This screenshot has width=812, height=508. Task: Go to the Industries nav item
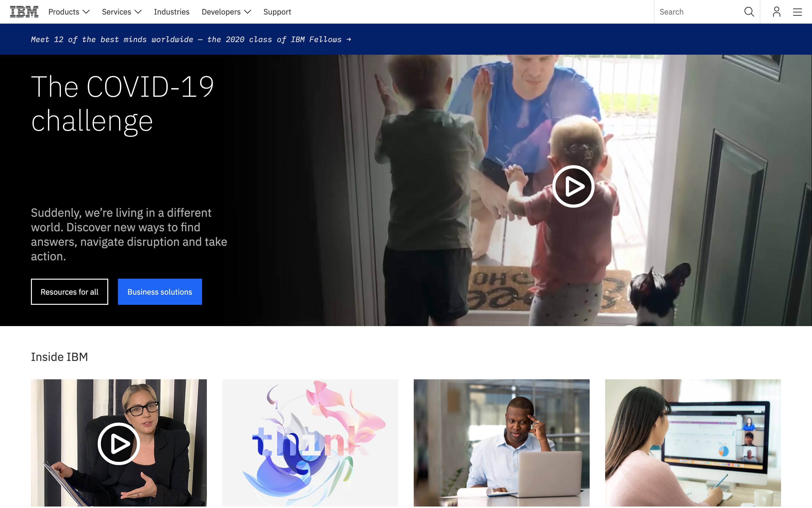(171, 12)
